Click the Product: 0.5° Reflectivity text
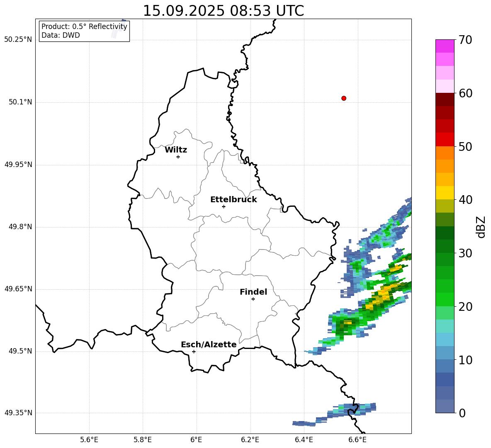Viewport: 491px width, 448px height. [84, 26]
